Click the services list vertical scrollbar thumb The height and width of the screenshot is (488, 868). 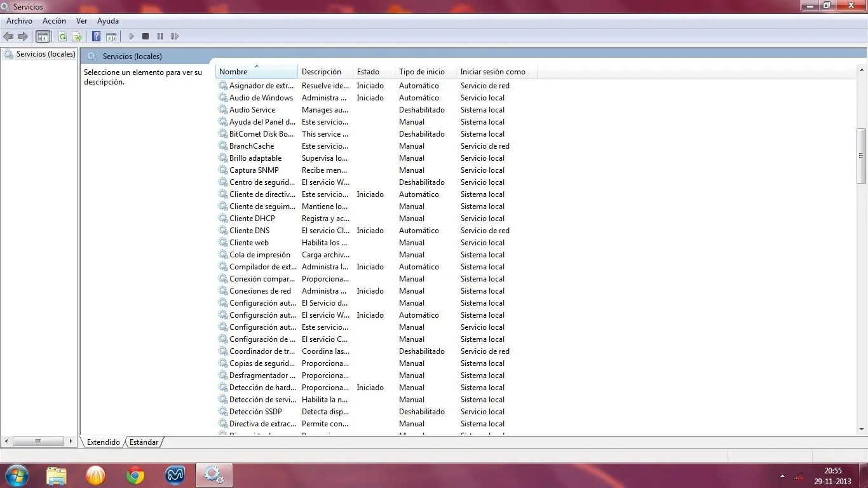(x=862, y=155)
